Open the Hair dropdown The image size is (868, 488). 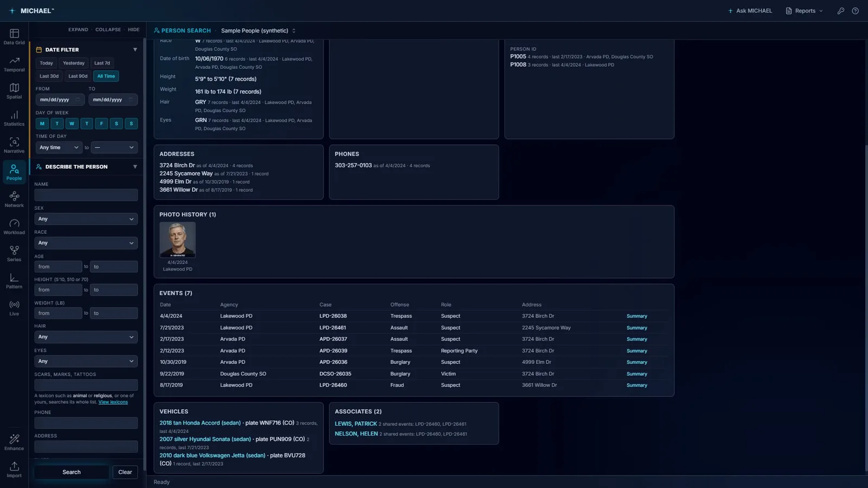pos(86,337)
